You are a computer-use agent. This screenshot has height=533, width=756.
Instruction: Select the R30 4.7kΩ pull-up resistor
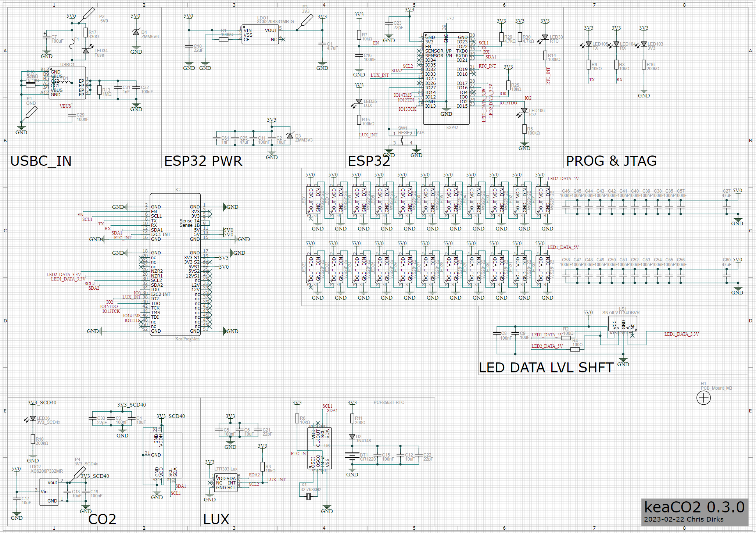[x=520, y=37]
